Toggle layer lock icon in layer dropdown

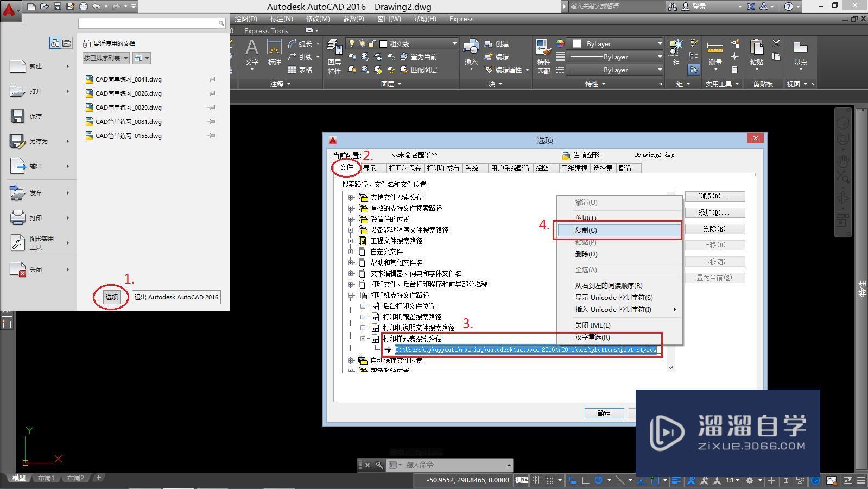(372, 43)
